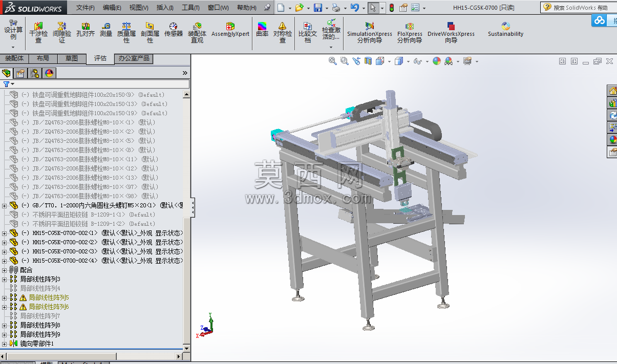Open the select cursor dropdown arrow
This screenshot has width=617, height=364.
[381, 8]
